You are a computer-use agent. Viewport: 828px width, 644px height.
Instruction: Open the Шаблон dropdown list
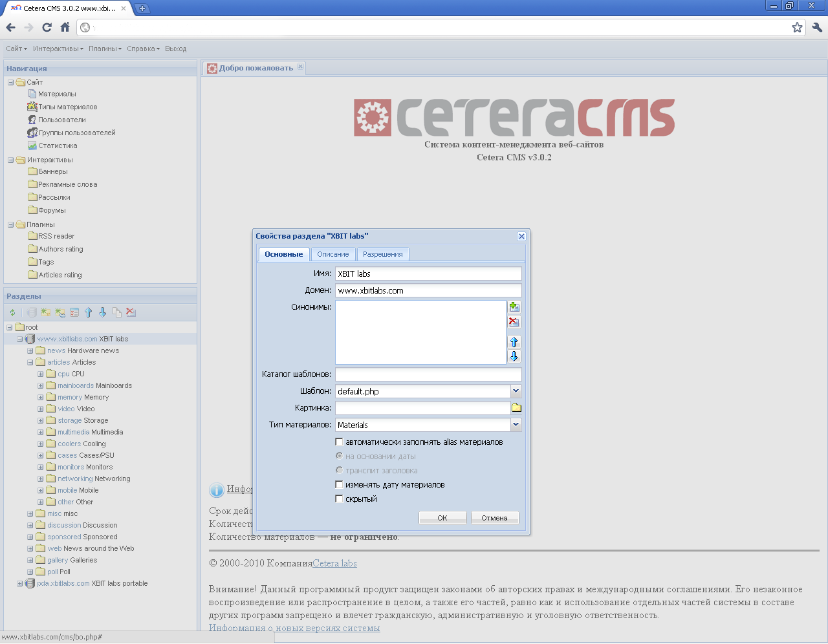pyautogui.click(x=516, y=391)
